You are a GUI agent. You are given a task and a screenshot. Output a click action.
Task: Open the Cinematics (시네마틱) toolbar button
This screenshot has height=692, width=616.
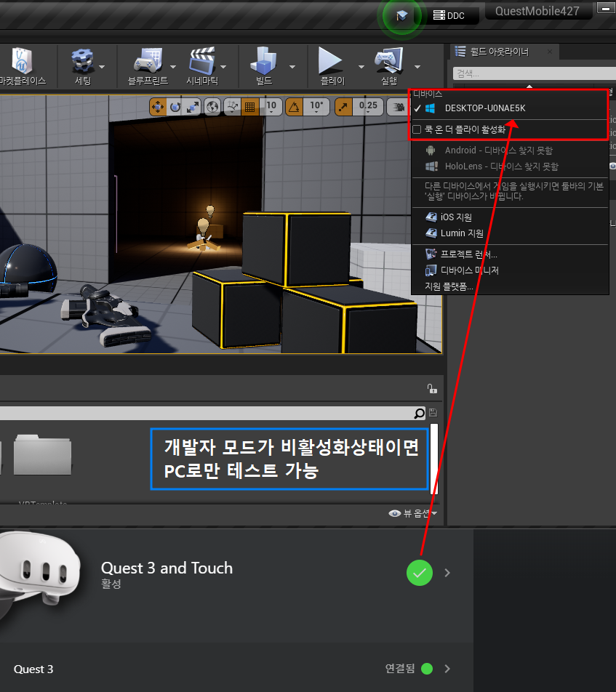(x=202, y=66)
